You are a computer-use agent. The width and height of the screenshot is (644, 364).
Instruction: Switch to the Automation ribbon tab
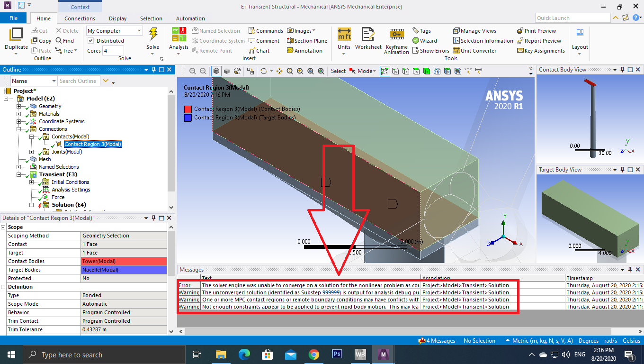tap(190, 18)
